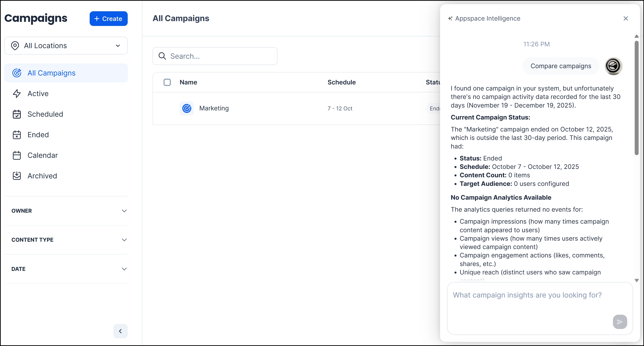Toggle the select-all checkbox in header
644x346 pixels.
click(x=167, y=82)
